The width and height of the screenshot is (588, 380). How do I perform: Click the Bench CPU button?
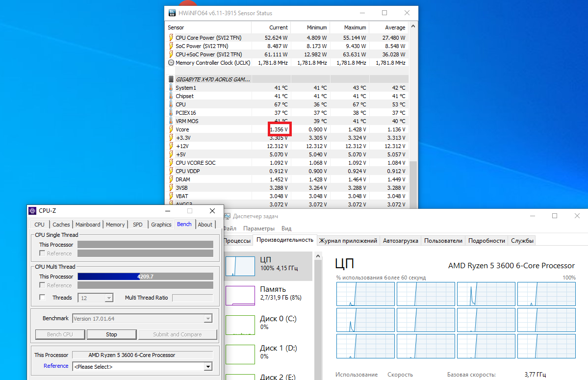[60, 334]
